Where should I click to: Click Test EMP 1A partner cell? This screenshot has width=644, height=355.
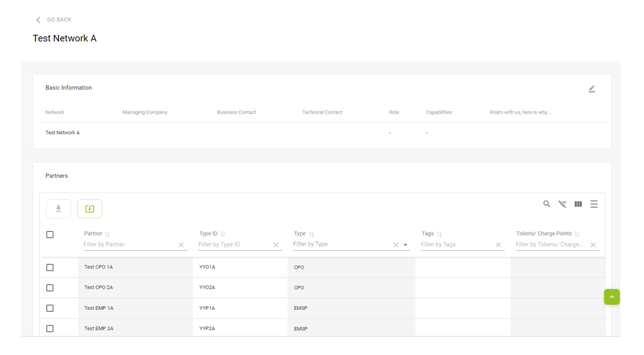coord(136,308)
